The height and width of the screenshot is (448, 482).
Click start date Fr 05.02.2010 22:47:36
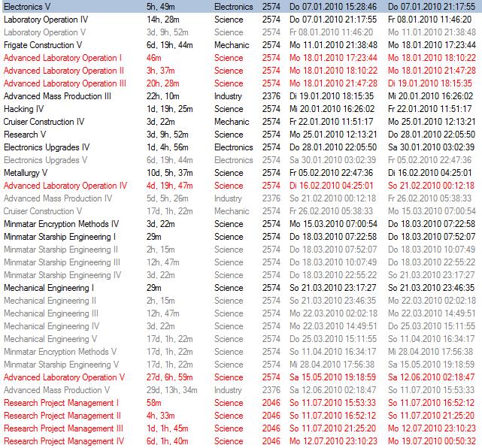click(x=331, y=173)
